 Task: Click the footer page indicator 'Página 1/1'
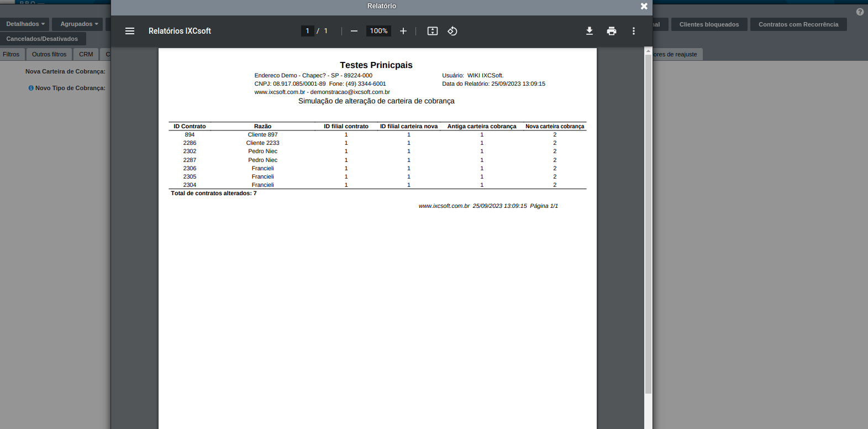tap(544, 206)
